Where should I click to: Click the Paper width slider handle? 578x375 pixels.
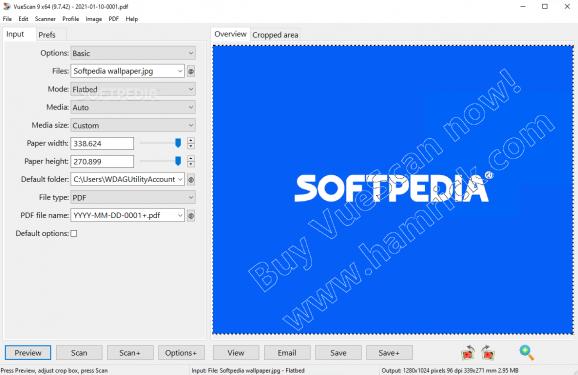coord(178,143)
